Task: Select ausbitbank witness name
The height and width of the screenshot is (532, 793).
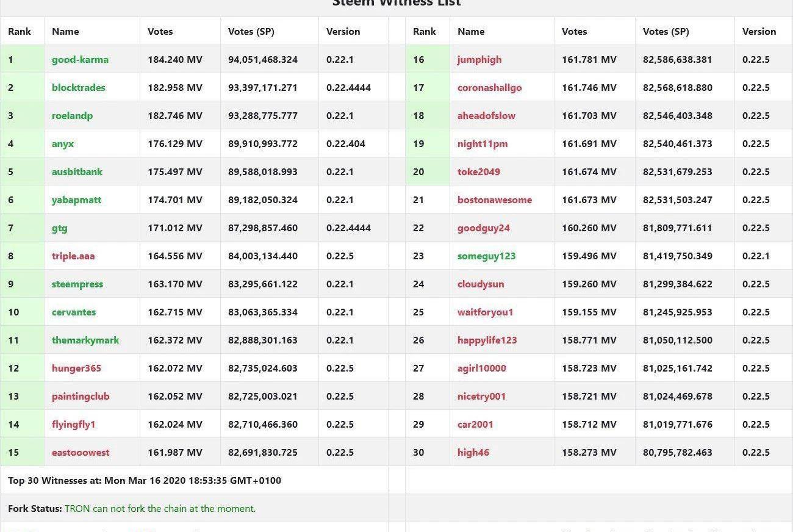Action: [77, 172]
